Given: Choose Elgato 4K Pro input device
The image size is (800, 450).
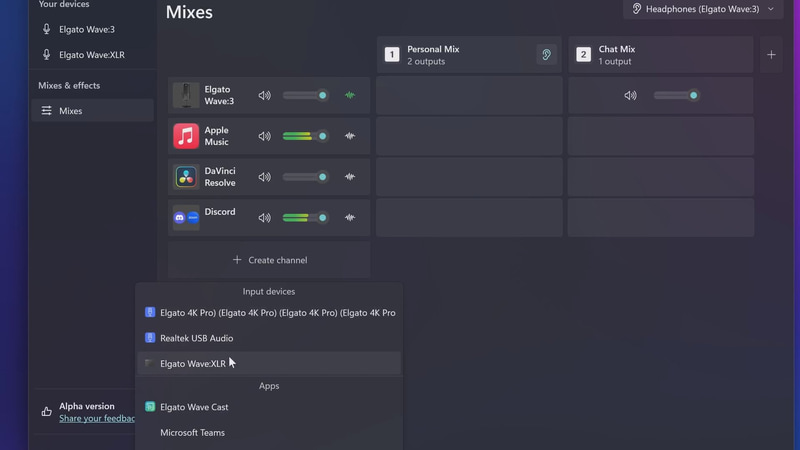Looking at the screenshot, I should (269, 313).
